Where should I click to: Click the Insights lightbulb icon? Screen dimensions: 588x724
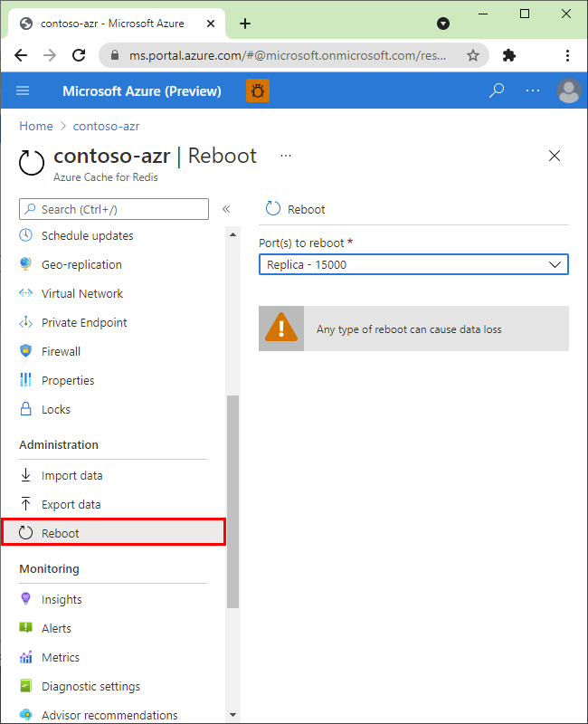27,599
